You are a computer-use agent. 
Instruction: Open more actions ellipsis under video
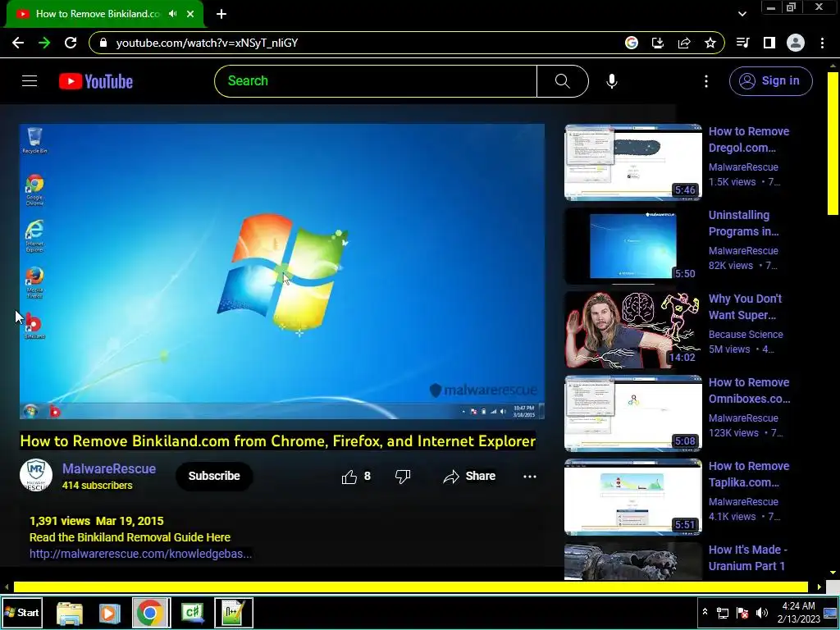coord(529,477)
